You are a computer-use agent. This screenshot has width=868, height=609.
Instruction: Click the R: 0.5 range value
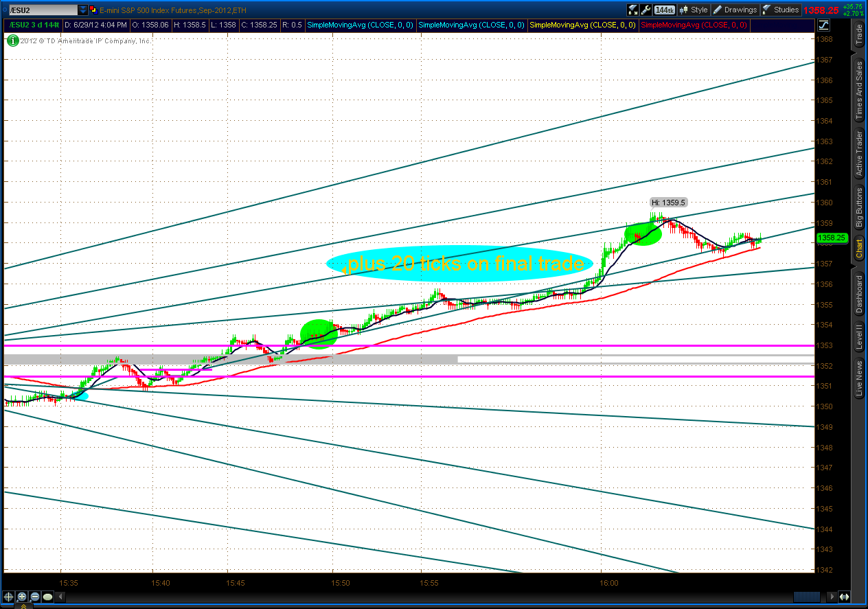(x=293, y=25)
